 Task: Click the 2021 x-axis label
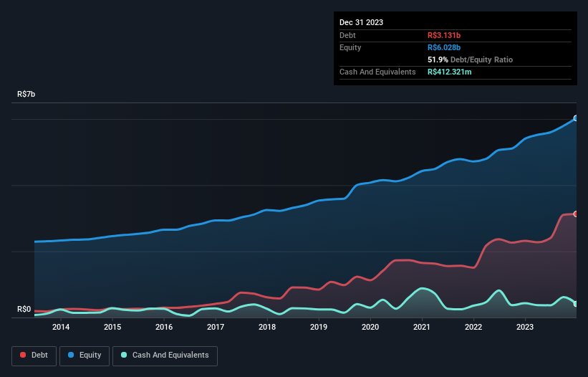click(x=422, y=327)
